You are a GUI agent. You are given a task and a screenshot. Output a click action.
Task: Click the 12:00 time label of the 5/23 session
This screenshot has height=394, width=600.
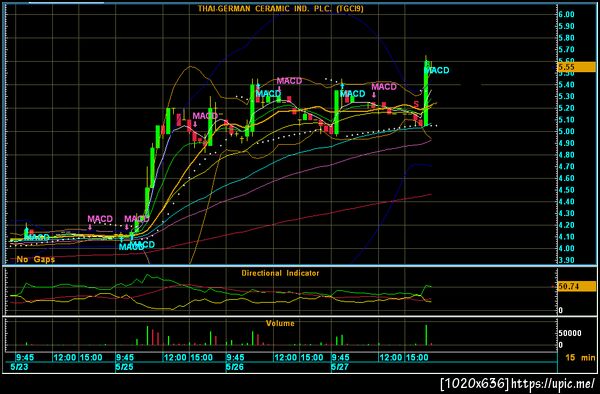65,358
